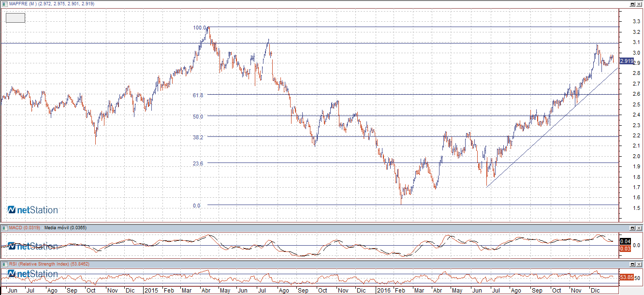Screen dimensions: 644x295
Task: Click the RSI panel icon
Action: click(4, 264)
